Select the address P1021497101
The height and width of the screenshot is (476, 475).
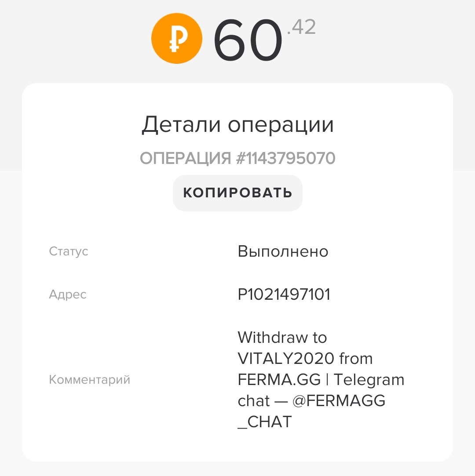284,294
